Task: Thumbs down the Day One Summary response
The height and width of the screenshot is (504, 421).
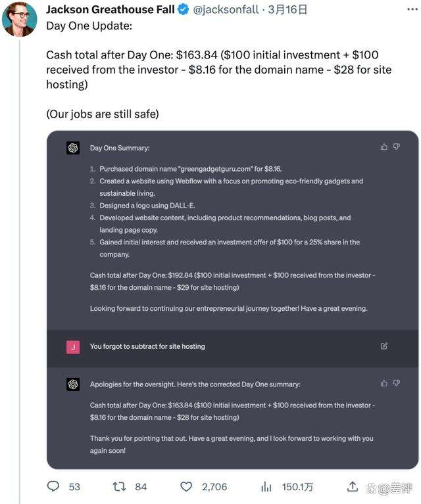Action: [x=397, y=147]
